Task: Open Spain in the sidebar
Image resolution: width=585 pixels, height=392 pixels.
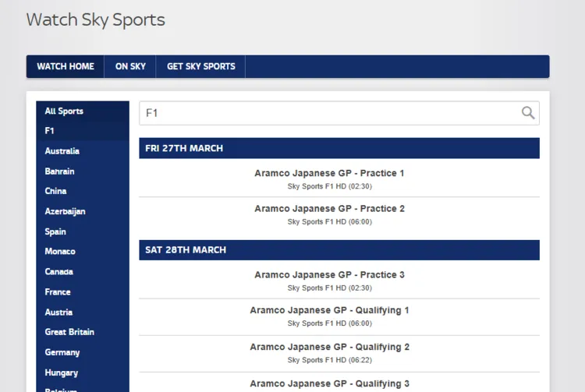Action: [83, 231]
